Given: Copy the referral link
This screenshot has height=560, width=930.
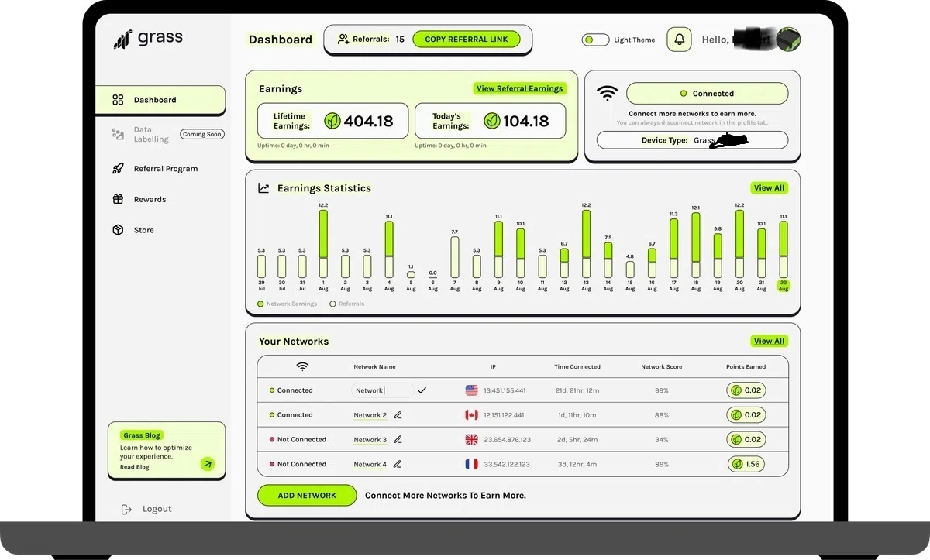Looking at the screenshot, I should click(467, 40).
